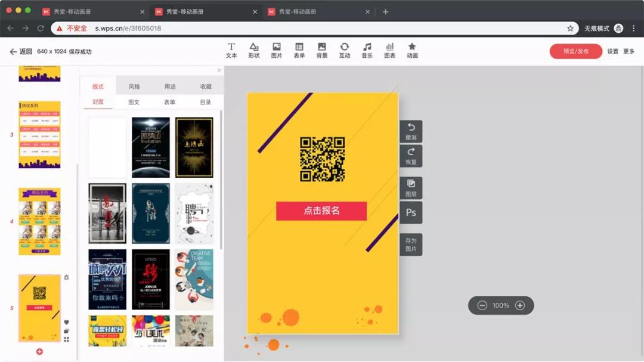Delete page 5 using trash icon
644x362 pixels.
tap(66, 277)
